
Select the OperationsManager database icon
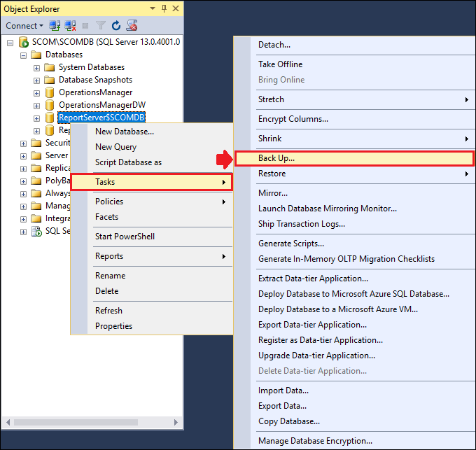click(50, 92)
